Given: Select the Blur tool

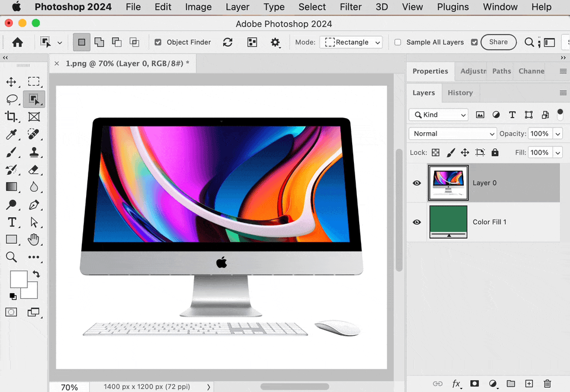Looking at the screenshot, I should 34,187.
